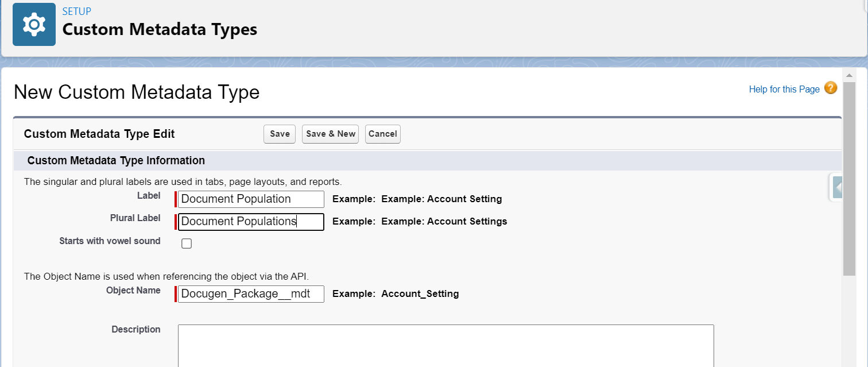This screenshot has width=868, height=367.
Task: Collapse the right side panel arrow
Action: [837, 187]
